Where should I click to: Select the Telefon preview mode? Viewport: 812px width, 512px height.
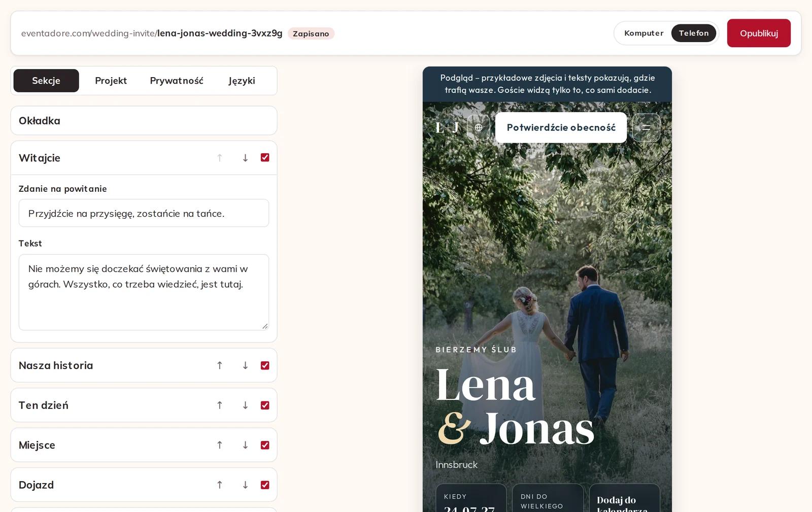pos(694,33)
